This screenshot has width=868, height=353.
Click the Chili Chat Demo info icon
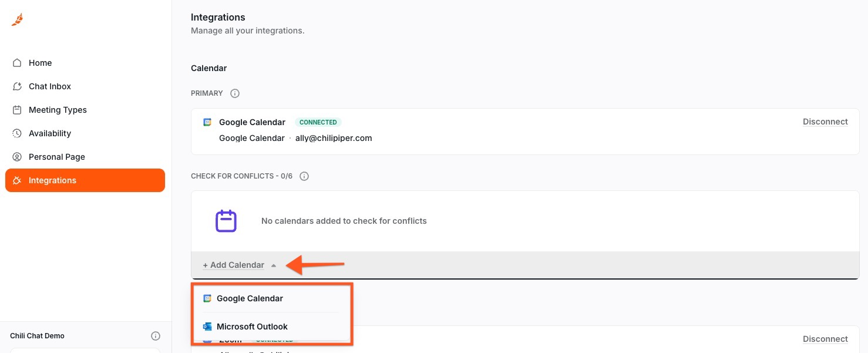point(156,336)
